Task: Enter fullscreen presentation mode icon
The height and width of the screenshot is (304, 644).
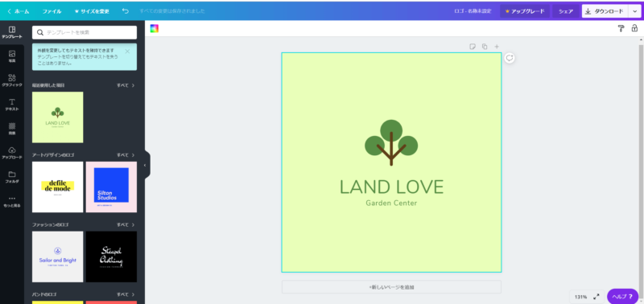Action: click(x=597, y=296)
